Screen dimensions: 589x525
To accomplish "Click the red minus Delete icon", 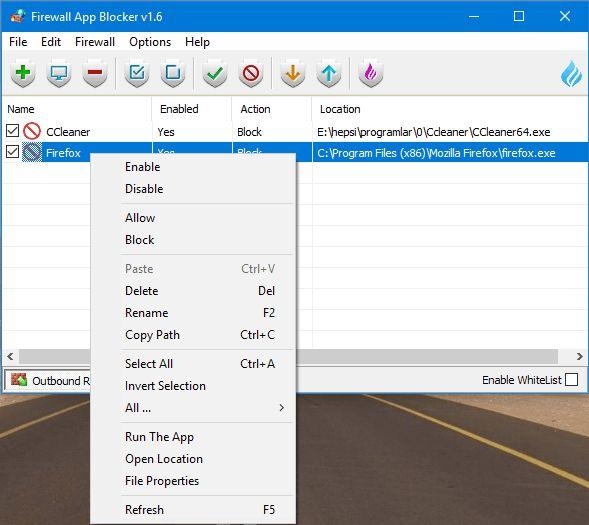I will (x=95, y=73).
